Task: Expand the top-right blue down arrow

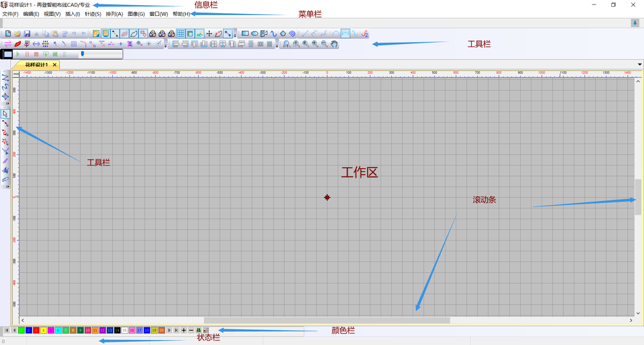Action: coord(635,23)
